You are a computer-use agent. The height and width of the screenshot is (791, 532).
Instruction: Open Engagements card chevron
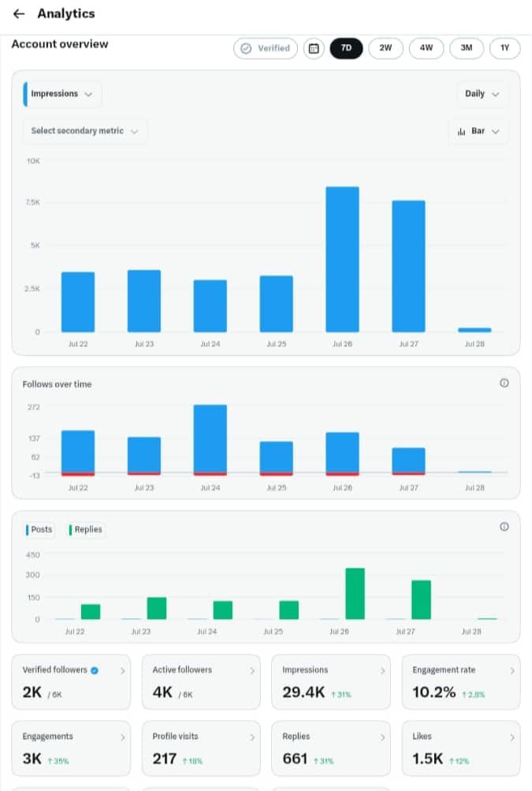click(x=122, y=737)
